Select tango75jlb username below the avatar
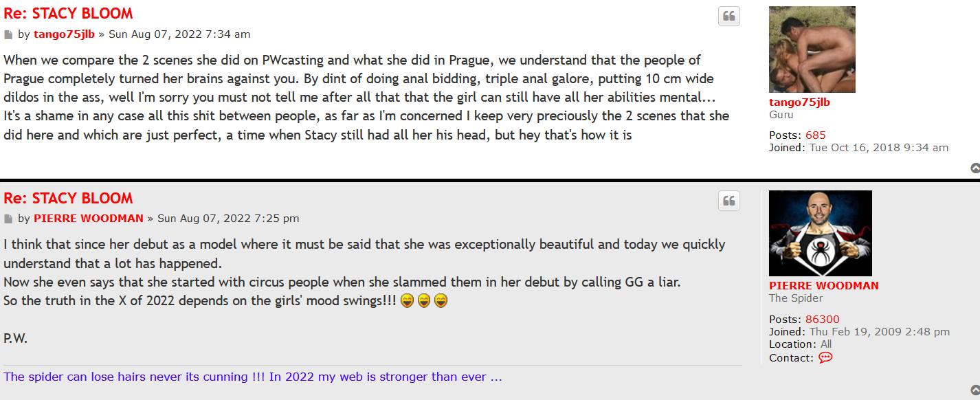The width and height of the screenshot is (980, 400). (x=799, y=102)
